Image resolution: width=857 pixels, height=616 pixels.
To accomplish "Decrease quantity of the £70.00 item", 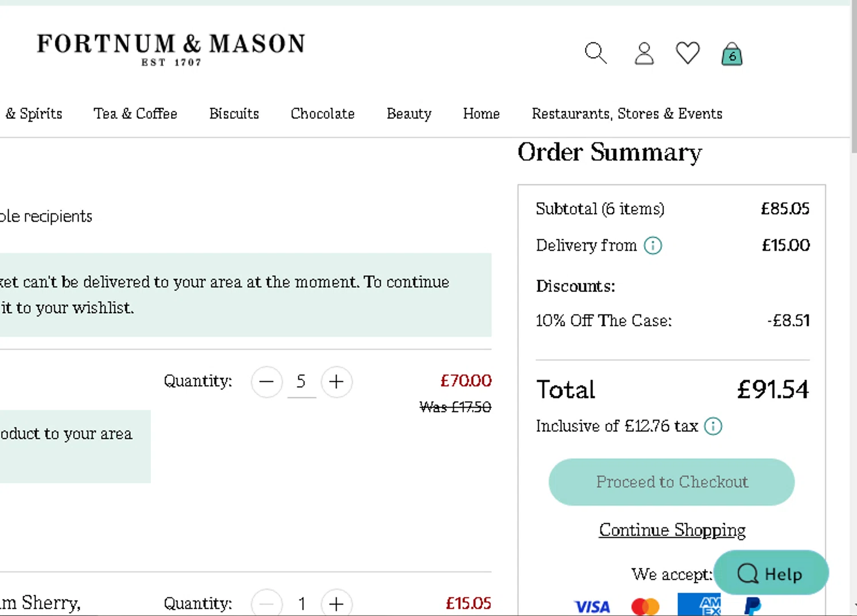I will click(x=267, y=382).
